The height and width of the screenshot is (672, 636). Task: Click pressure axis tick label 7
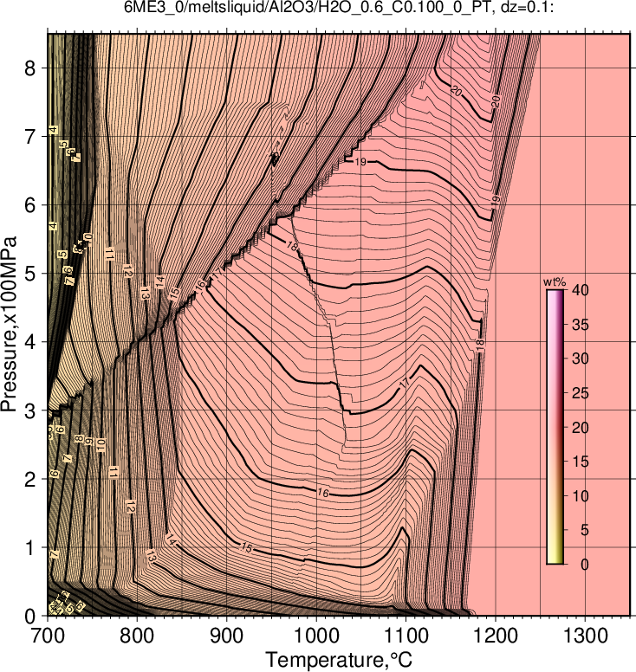pos(29,136)
